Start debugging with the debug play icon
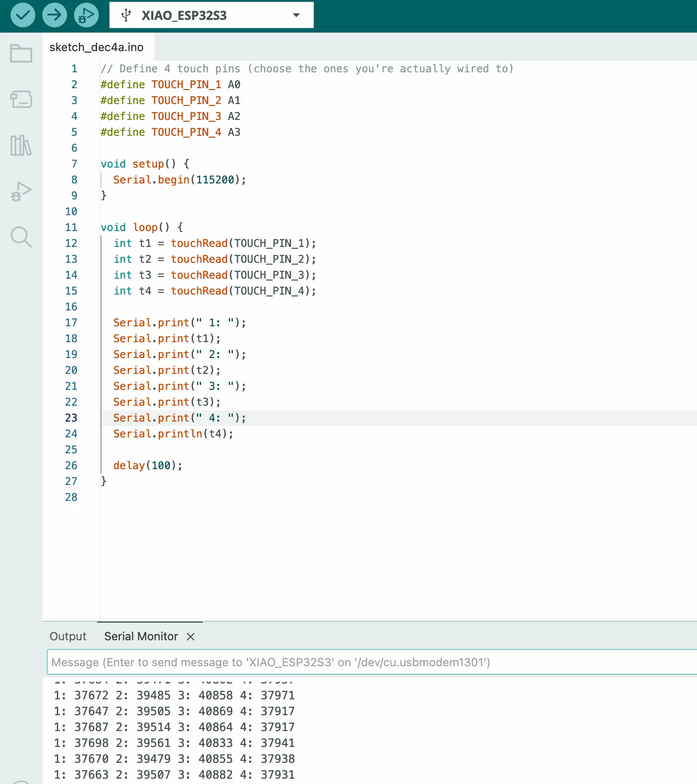 tap(86, 15)
